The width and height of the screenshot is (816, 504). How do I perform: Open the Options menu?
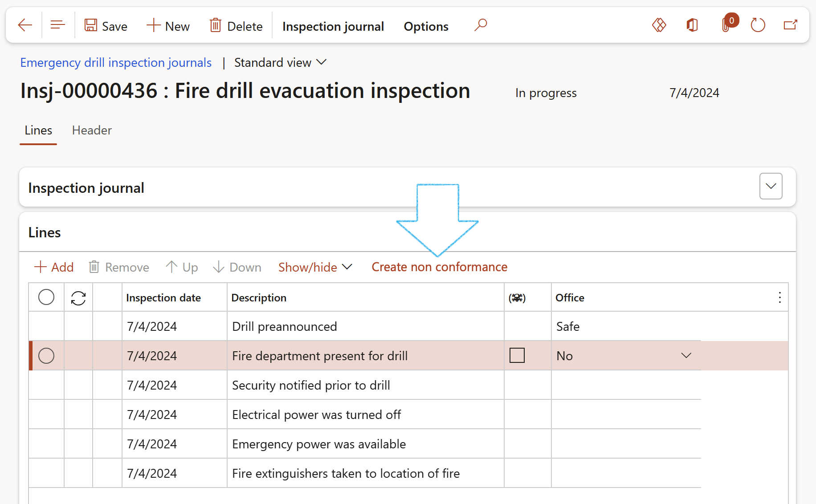pos(426,27)
